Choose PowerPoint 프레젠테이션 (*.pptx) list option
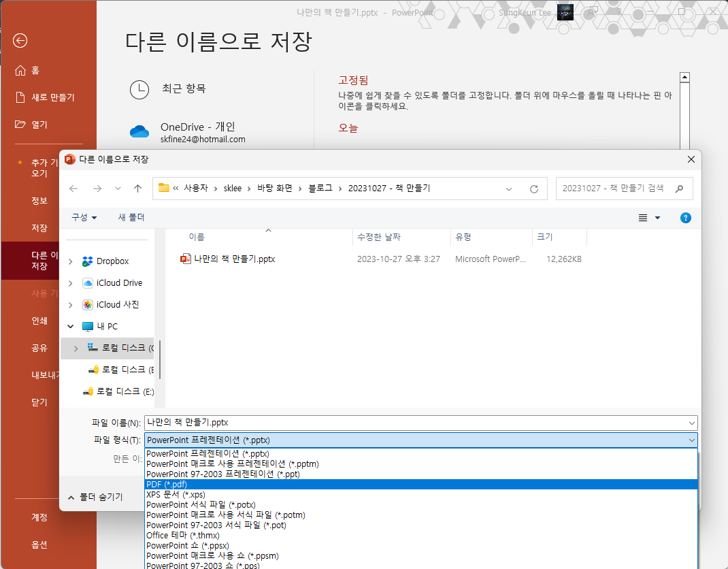 click(421, 454)
